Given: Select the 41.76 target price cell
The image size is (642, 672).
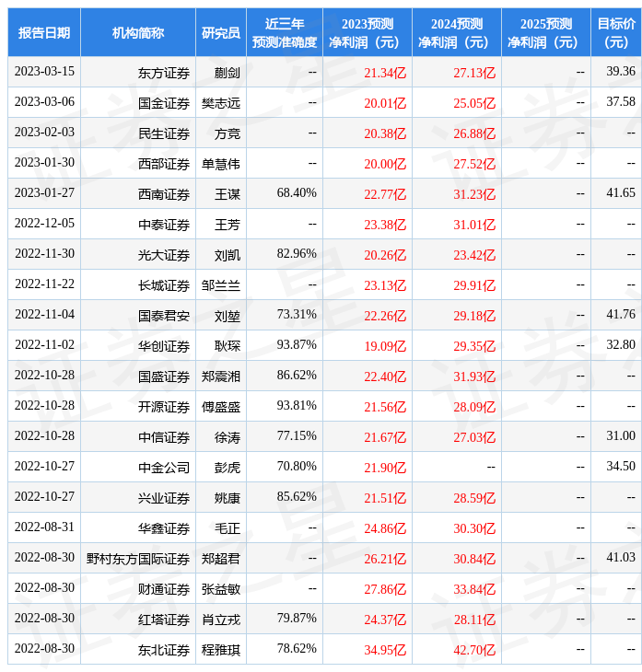Looking at the screenshot, I should 621,315.
